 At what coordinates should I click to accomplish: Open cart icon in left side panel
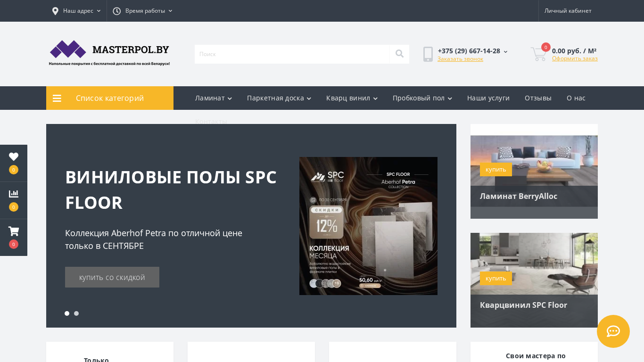[x=14, y=231]
